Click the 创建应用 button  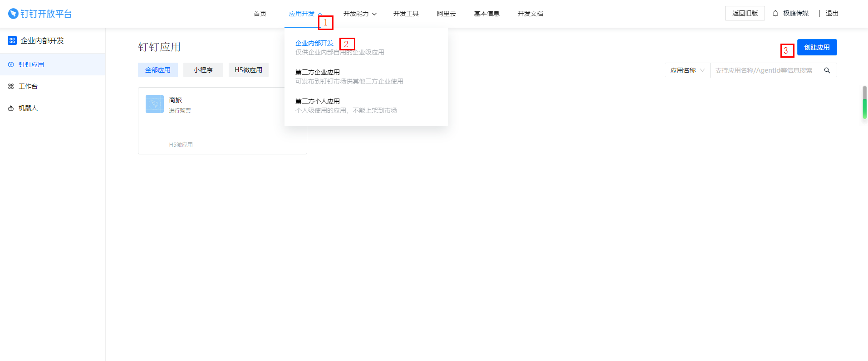tap(817, 47)
